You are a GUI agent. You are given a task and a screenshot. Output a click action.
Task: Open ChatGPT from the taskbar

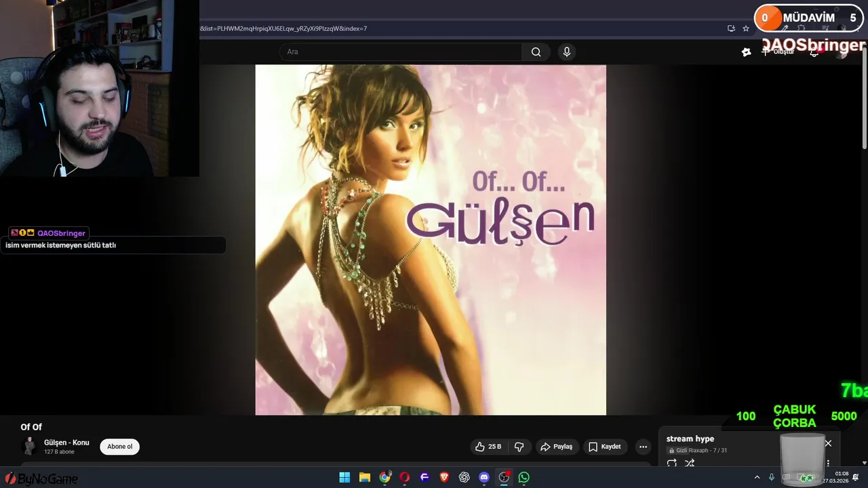point(464,477)
